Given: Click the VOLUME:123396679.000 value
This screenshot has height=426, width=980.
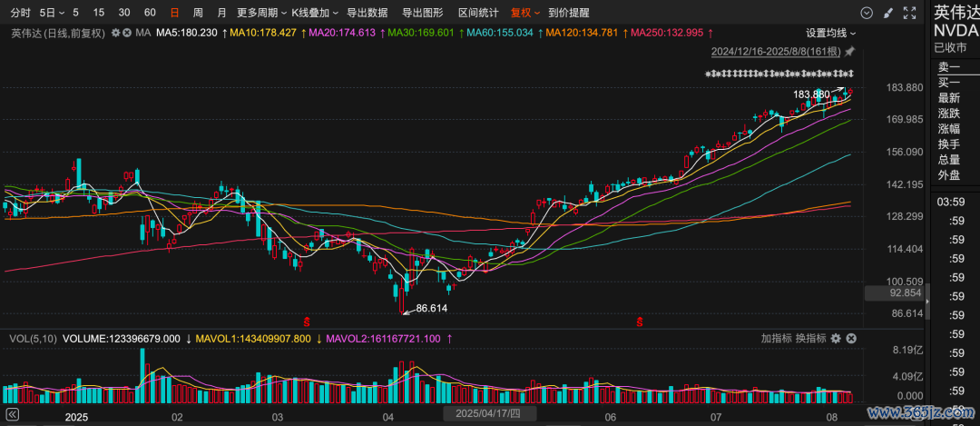Looking at the screenshot, I should point(122,339).
